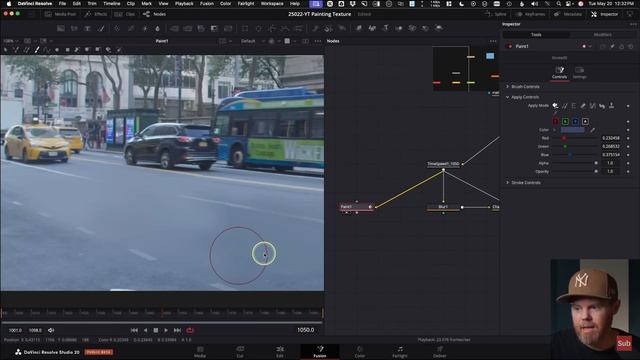Lock the Paint1 tool in Inspector
The image size is (640, 360).
(621, 47)
